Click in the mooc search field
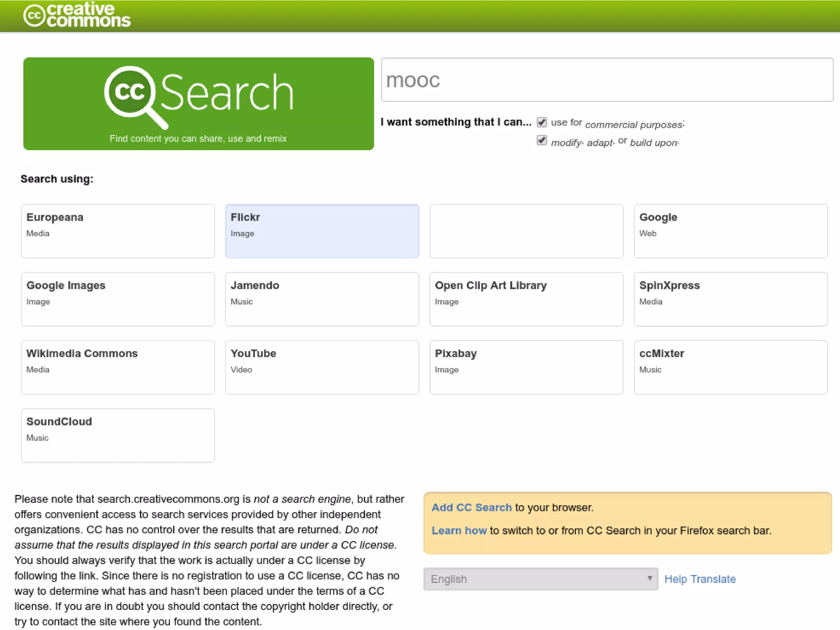 [607, 80]
